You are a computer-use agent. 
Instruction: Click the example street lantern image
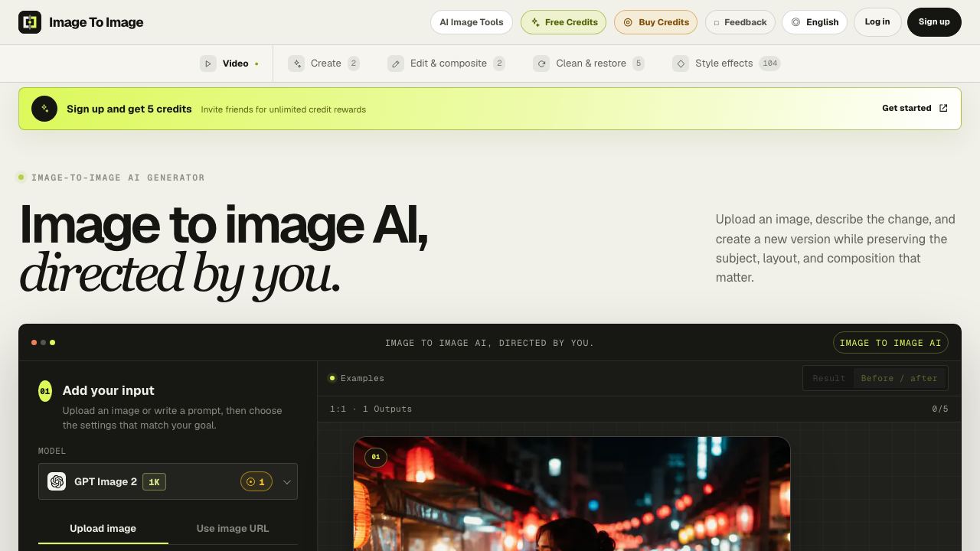pyautogui.click(x=571, y=494)
